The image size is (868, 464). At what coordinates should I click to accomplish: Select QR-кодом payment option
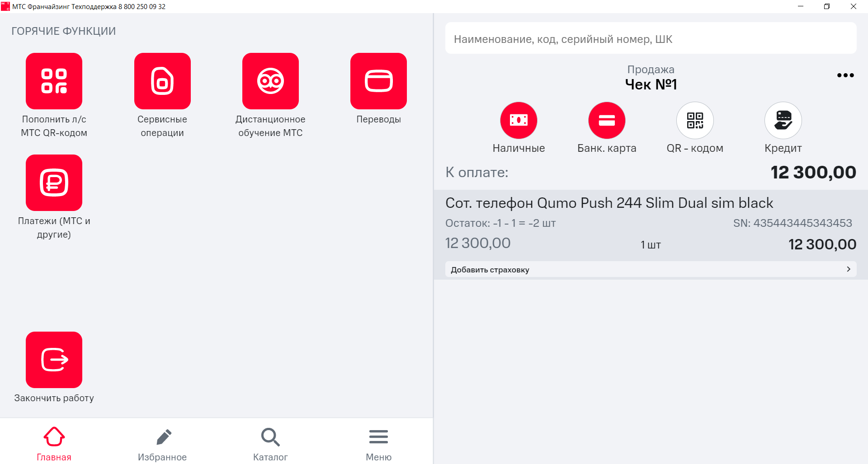(x=695, y=121)
